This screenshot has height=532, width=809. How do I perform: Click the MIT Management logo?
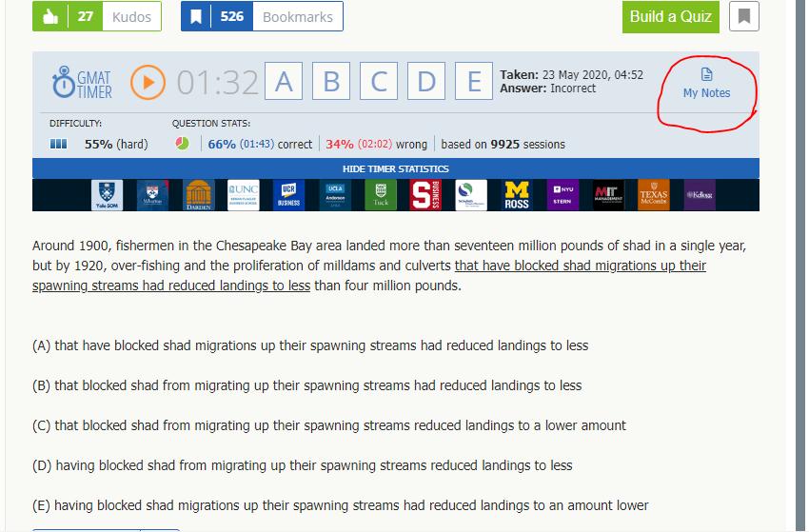click(x=608, y=194)
